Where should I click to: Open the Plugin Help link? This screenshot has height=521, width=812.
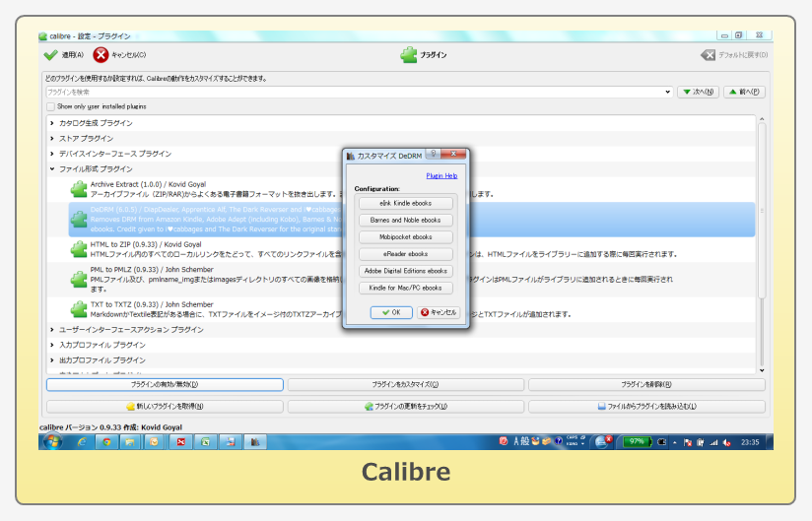(440, 175)
